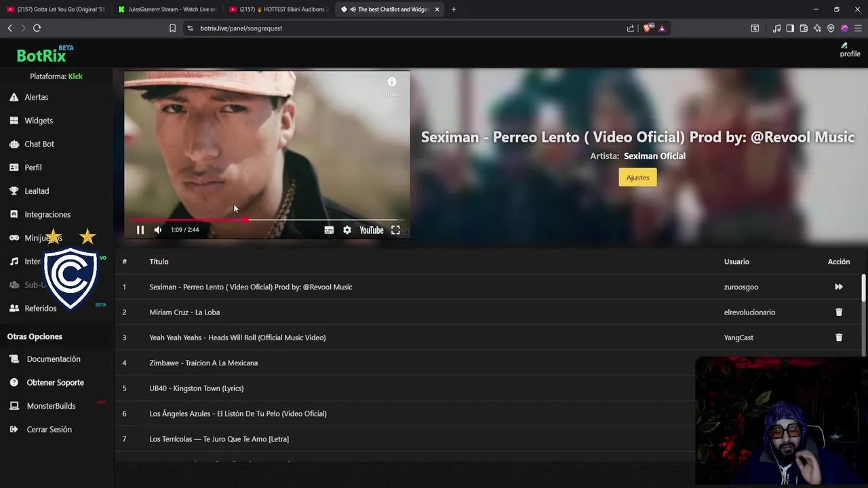
Task: Toggle YouTube subtitles/captions
Action: tap(329, 230)
